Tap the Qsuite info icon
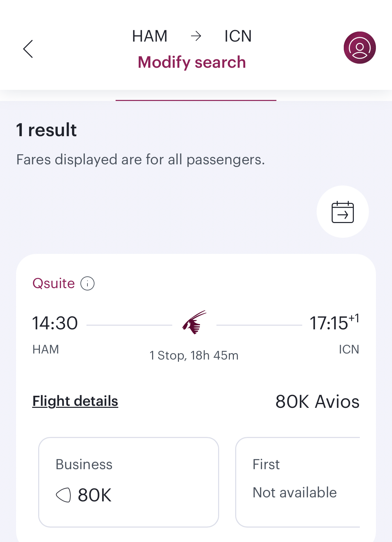The height and width of the screenshot is (542, 392). (87, 284)
